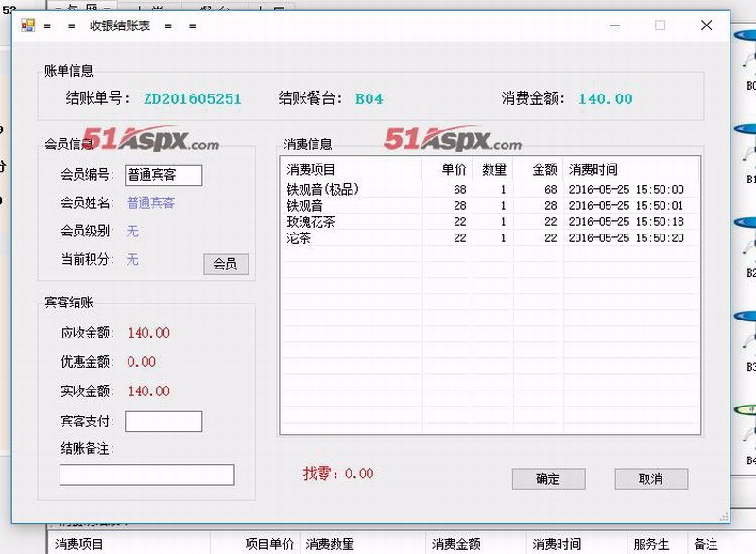Select the 沱茶 consumption row
This screenshot has height=554, width=756.
tap(490, 237)
